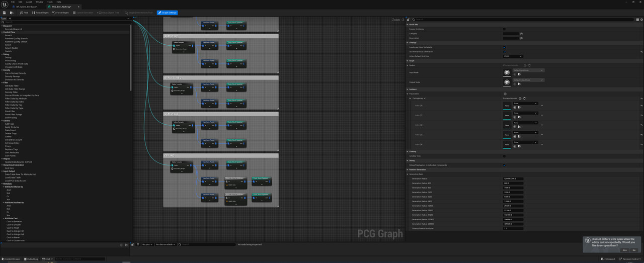This screenshot has height=263, width=644.
Task: Open the HiGen Default Grid Size dropdown
Action: point(513,56)
